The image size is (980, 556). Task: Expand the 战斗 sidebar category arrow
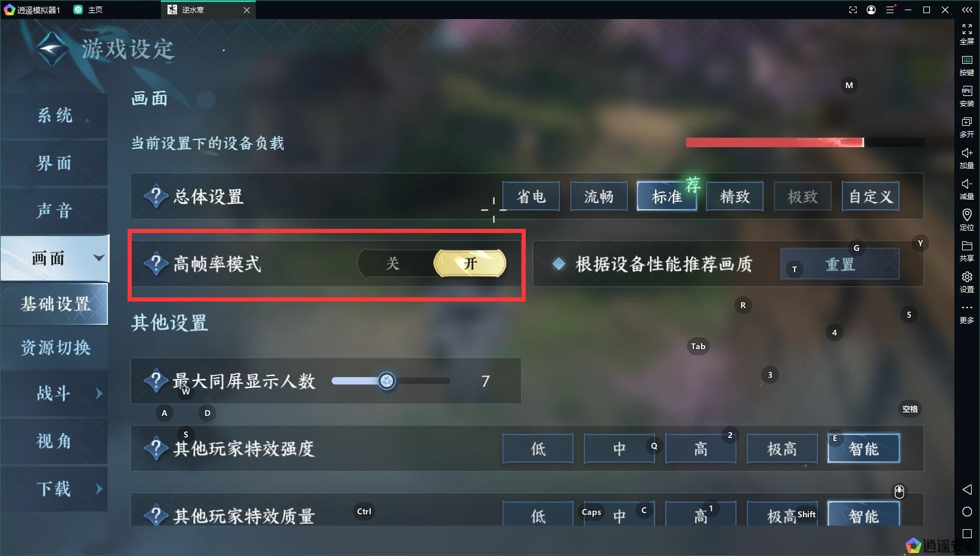point(99,393)
